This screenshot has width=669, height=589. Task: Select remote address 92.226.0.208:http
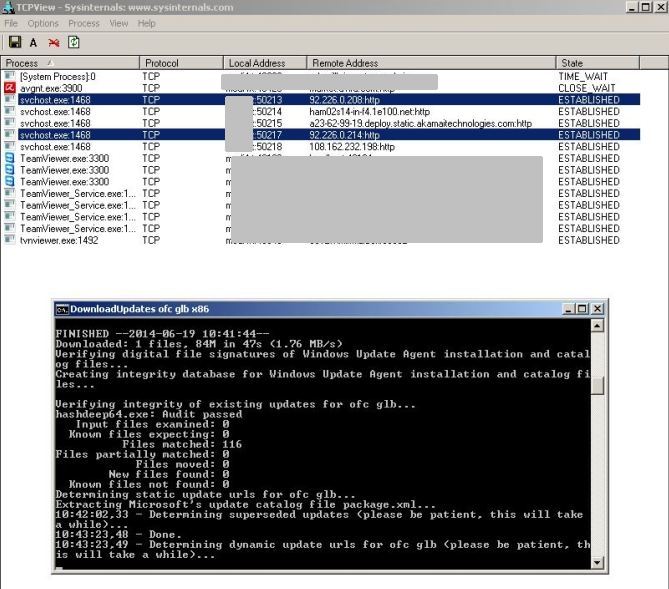tap(344, 100)
